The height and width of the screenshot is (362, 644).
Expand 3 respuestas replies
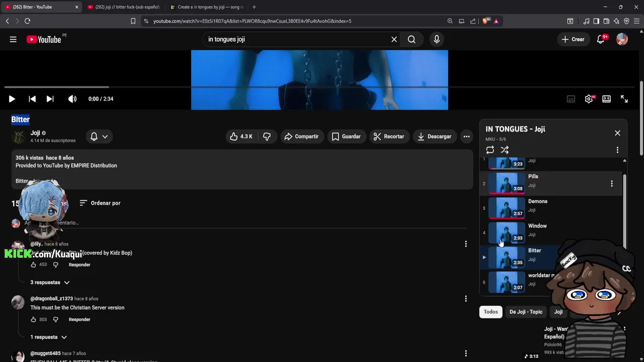(x=50, y=283)
